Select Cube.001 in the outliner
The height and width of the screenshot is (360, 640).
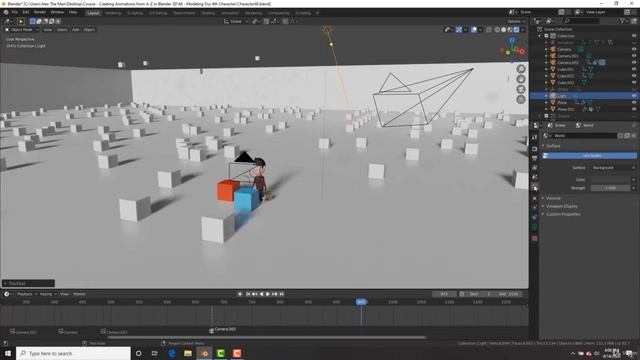(565, 69)
